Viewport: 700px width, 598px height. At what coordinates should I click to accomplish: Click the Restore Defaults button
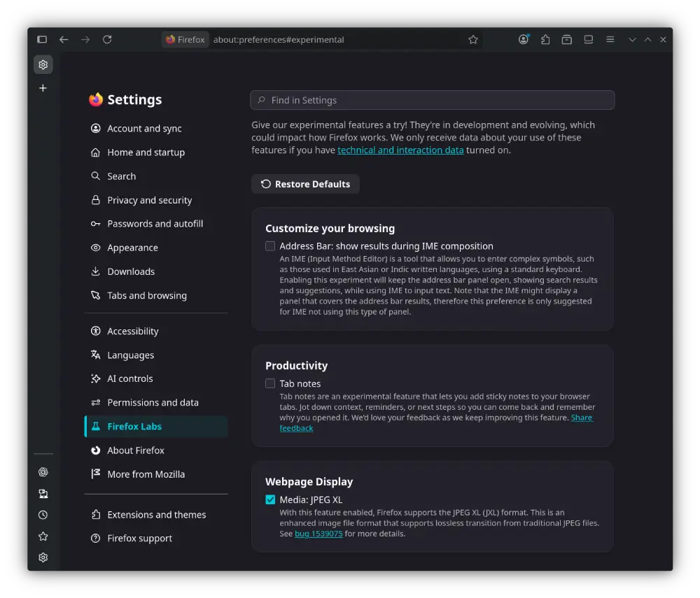[305, 184]
